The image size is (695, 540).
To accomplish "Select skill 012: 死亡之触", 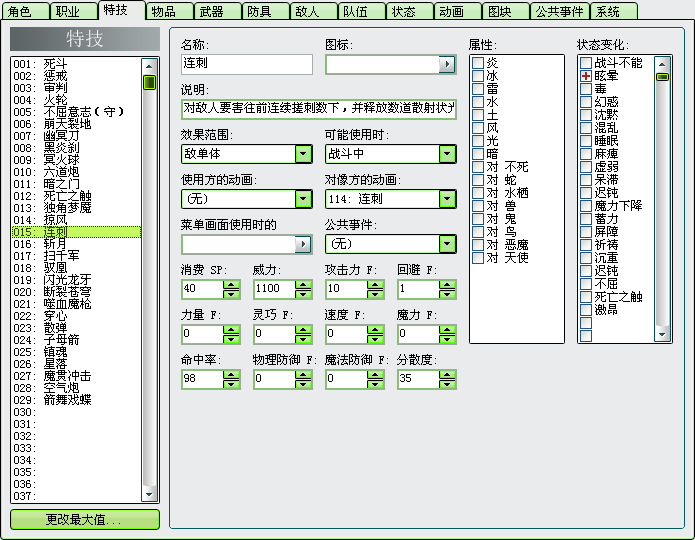I will click(x=76, y=196).
